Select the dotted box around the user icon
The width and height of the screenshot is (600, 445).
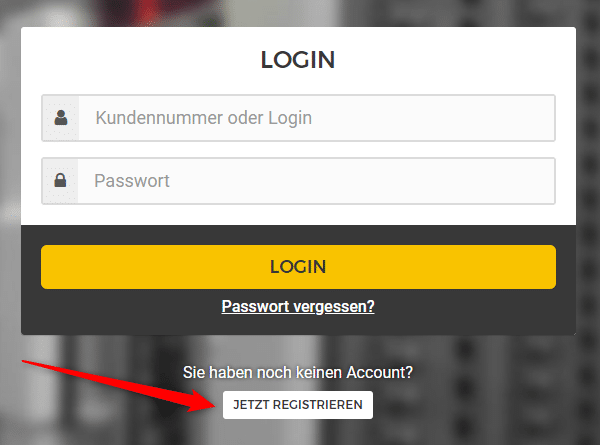point(60,118)
